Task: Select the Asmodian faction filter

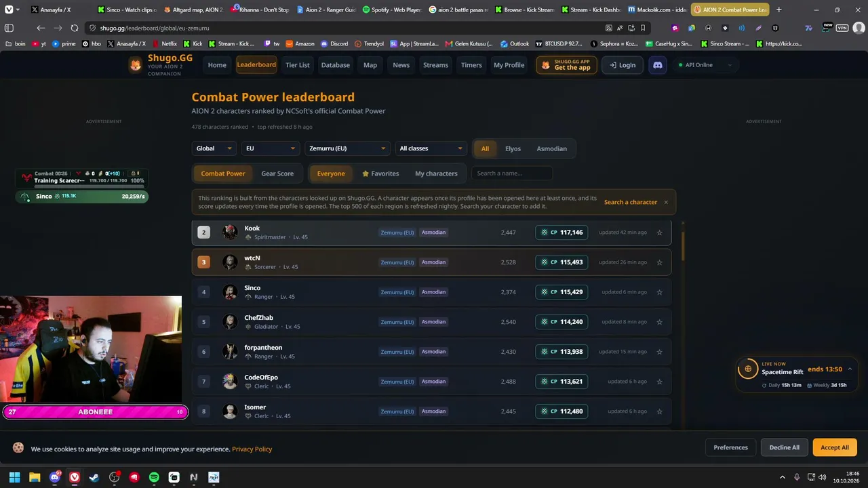Action: click(x=552, y=148)
